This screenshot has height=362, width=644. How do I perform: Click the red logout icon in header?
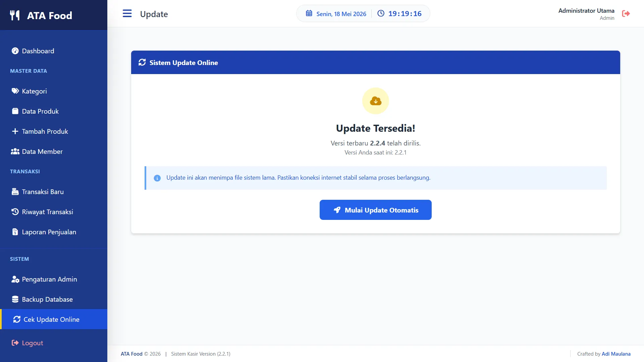(626, 14)
